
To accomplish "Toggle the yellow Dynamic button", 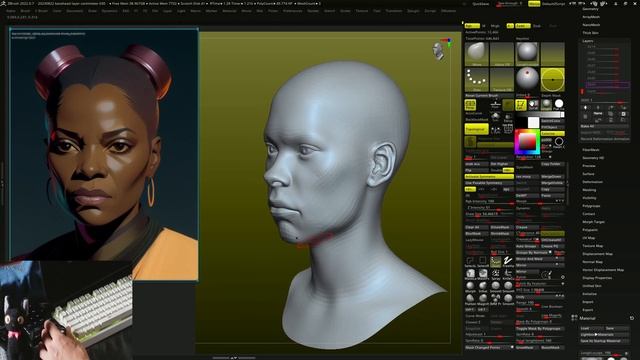I will [508, 170].
